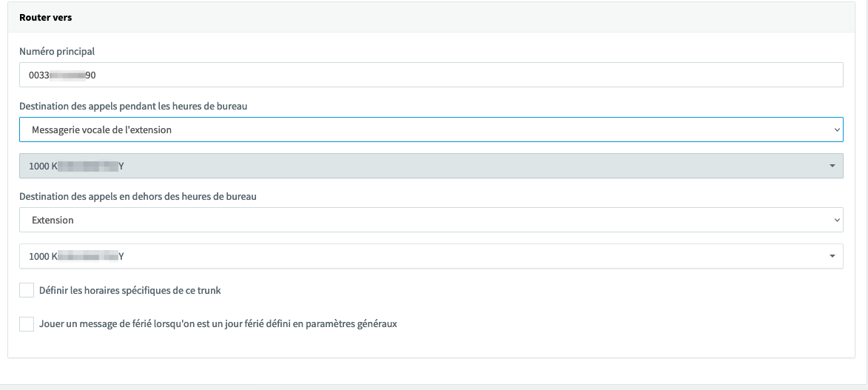The width and height of the screenshot is (868, 390).
Task: Click the holiday message label text
Action: click(218, 324)
